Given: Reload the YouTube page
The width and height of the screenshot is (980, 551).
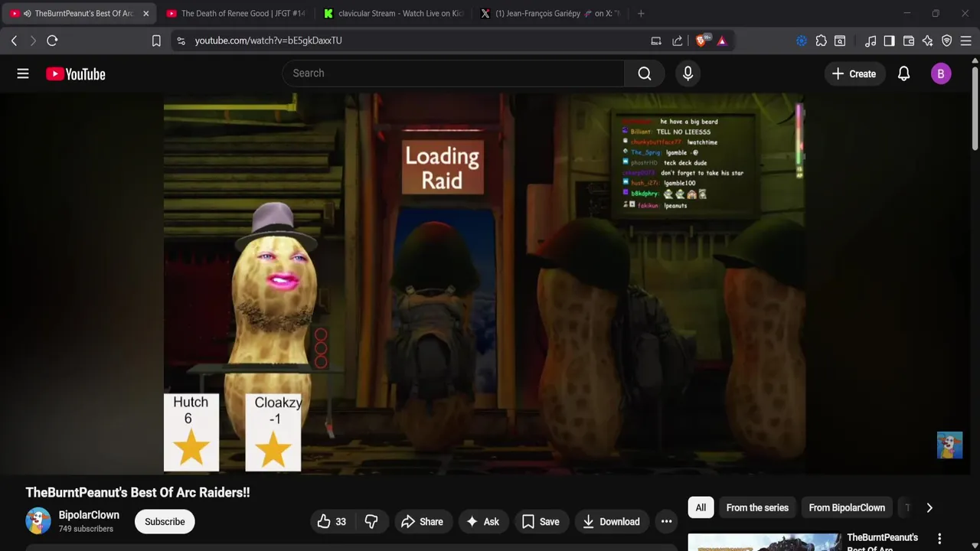Looking at the screenshot, I should tap(52, 41).
